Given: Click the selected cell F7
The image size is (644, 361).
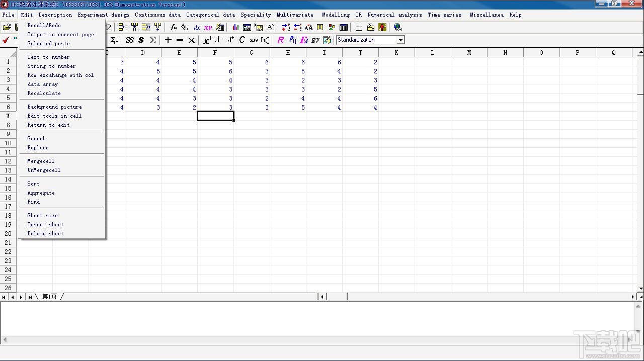Looking at the screenshot, I should [215, 116].
